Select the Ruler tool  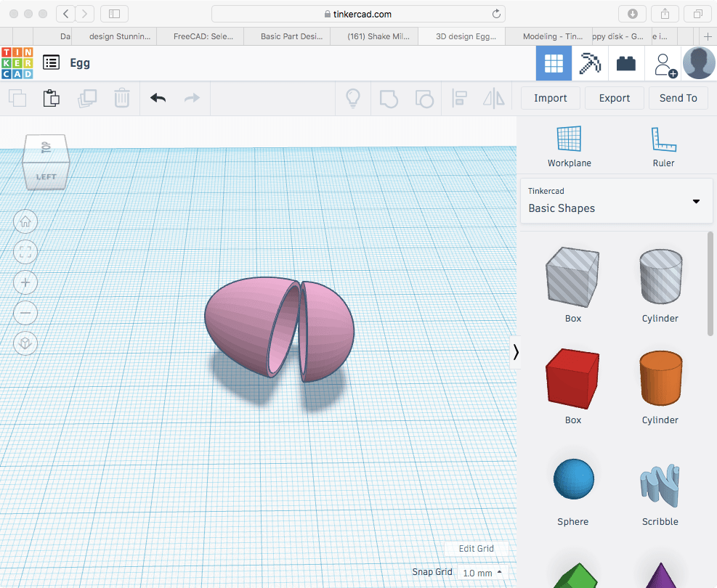pyautogui.click(x=663, y=140)
